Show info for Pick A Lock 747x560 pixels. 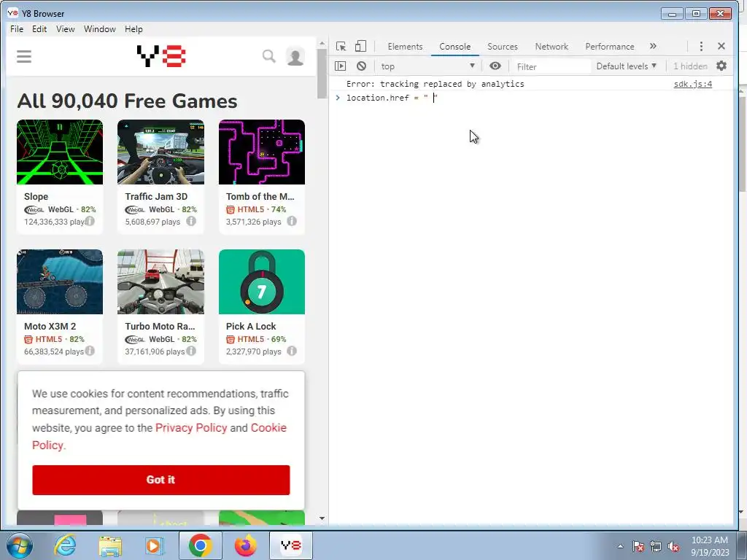click(292, 351)
